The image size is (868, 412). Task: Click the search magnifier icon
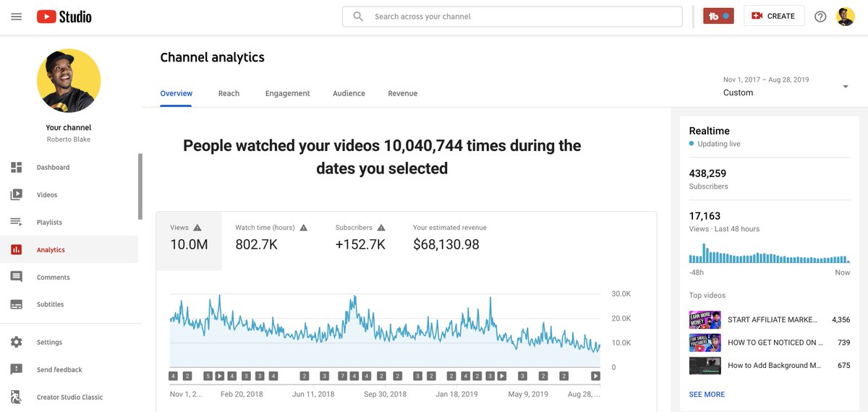click(358, 16)
